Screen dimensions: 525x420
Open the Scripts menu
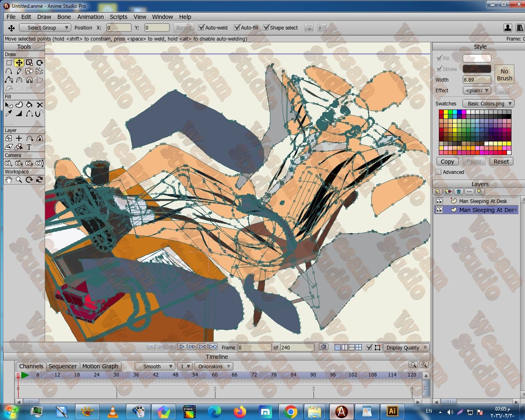tap(119, 17)
